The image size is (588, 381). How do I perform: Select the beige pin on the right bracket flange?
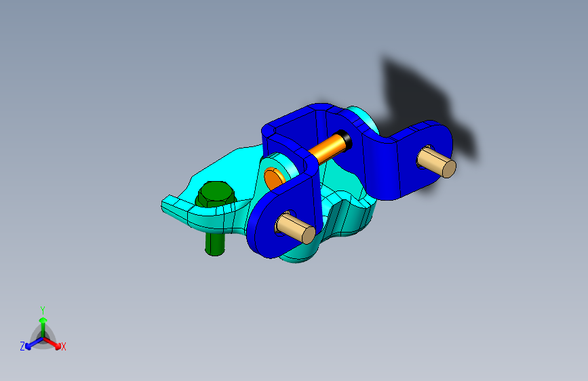tap(437, 163)
